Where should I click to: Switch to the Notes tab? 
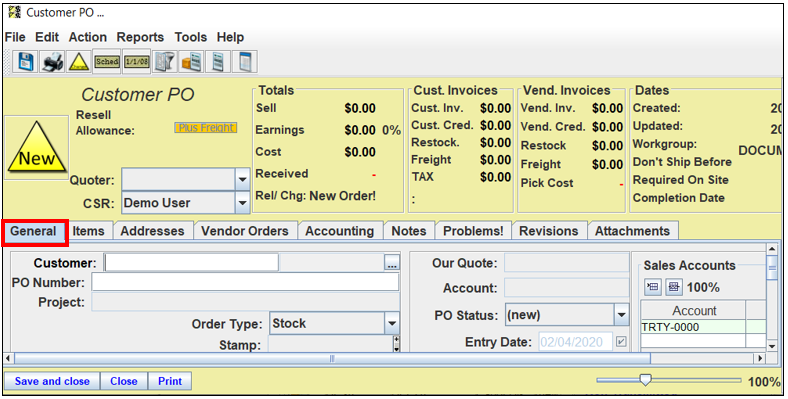tap(409, 231)
